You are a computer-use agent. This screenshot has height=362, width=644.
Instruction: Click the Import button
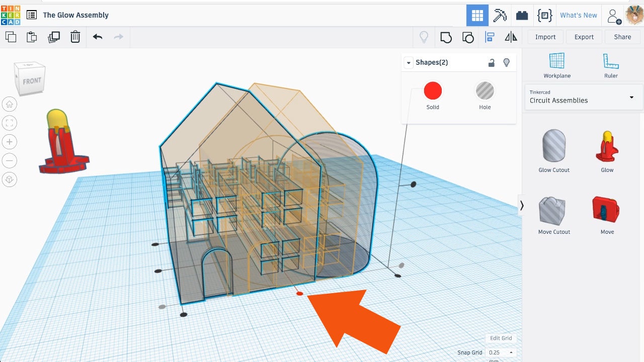point(545,37)
